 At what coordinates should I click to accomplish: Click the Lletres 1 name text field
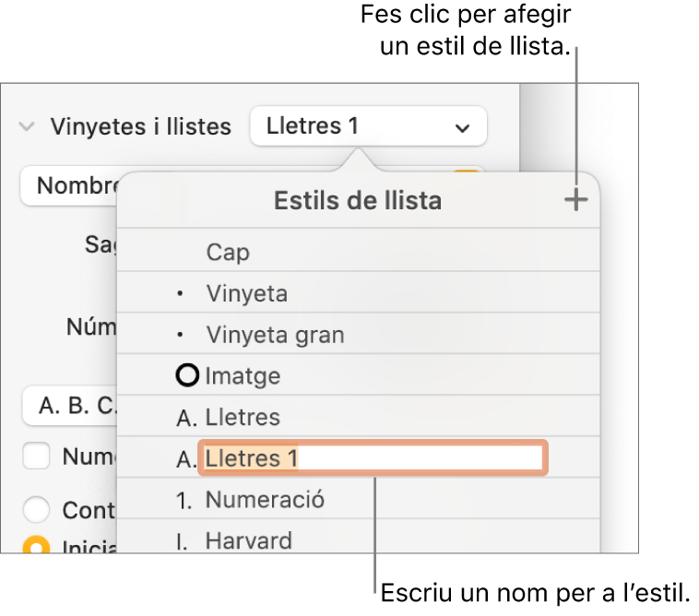(x=373, y=457)
